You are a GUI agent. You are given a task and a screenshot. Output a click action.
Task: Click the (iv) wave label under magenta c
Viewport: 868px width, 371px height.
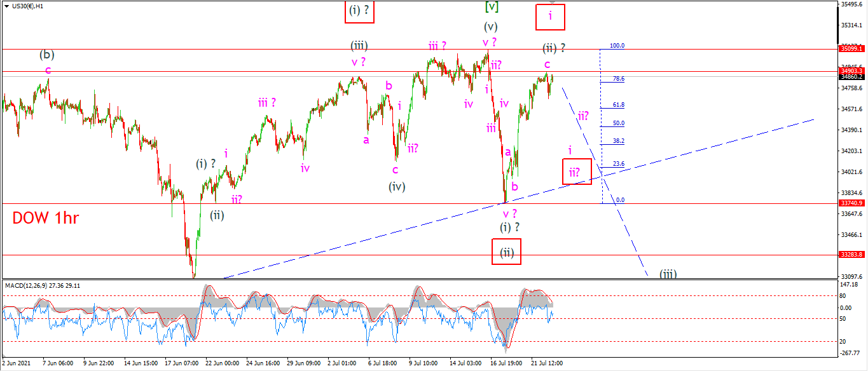pos(398,187)
